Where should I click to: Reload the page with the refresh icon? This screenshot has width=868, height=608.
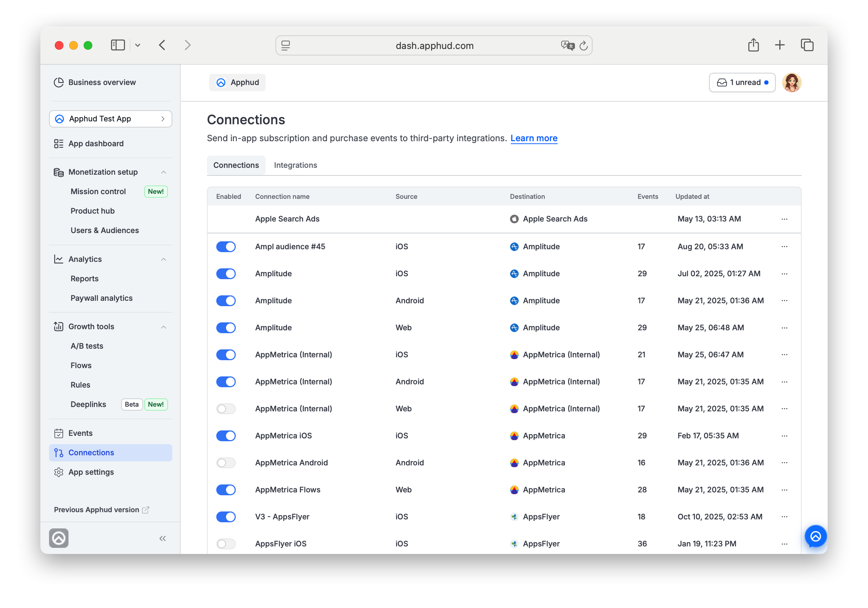coord(584,46)
